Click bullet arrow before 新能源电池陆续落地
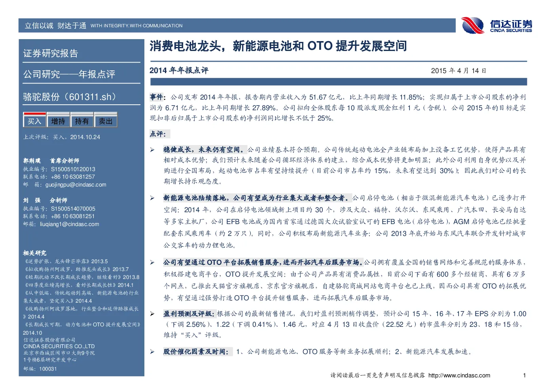 (152, 198)
